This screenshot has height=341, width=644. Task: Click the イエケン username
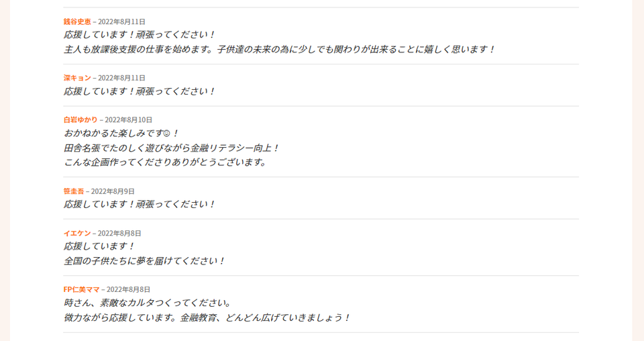click(77, 234)
